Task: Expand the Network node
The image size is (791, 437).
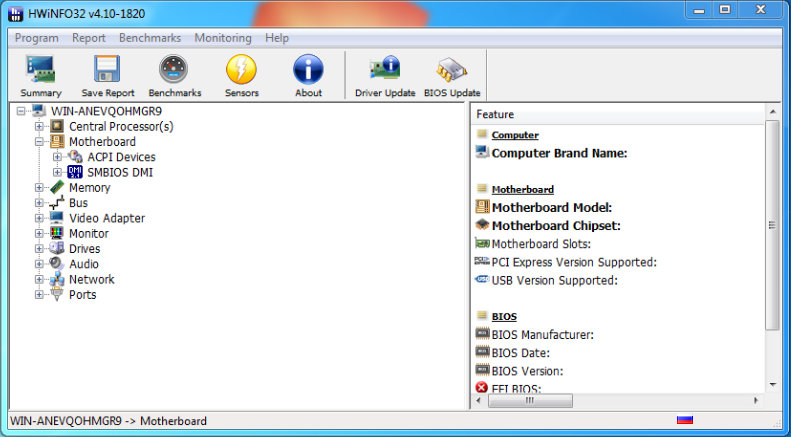Action: coord(39,279)
